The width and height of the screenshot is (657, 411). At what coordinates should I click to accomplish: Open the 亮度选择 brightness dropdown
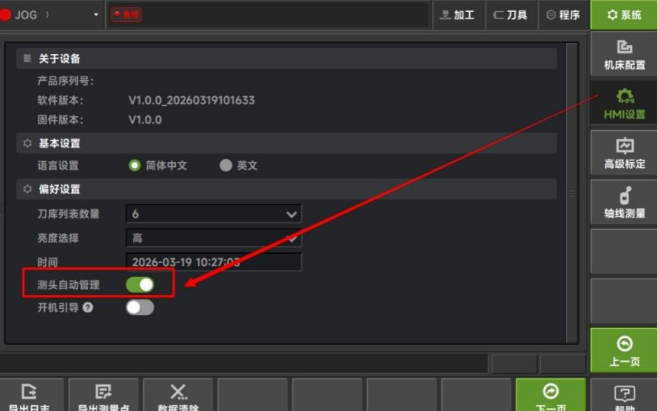tap(214, 238)
